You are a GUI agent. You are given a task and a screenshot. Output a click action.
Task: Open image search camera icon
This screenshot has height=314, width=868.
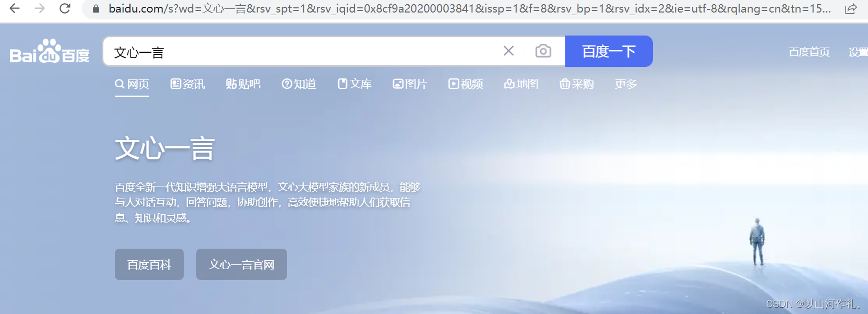(543, 51)
